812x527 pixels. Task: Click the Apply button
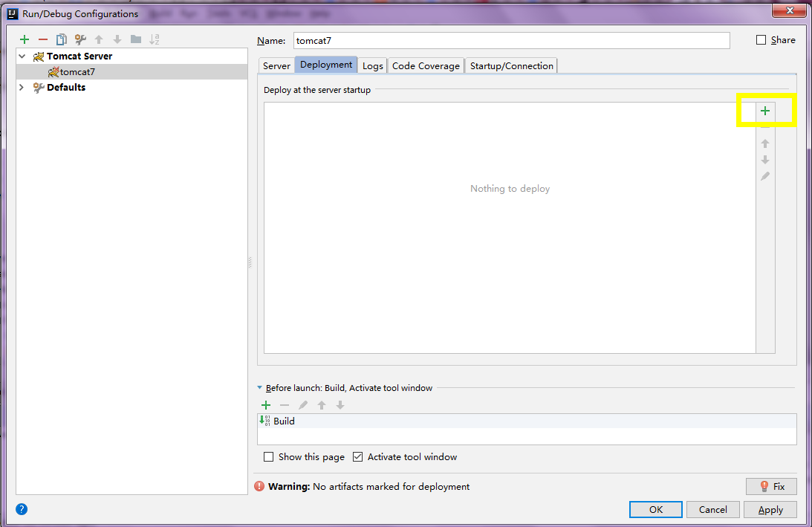click(x=770, y=510)
